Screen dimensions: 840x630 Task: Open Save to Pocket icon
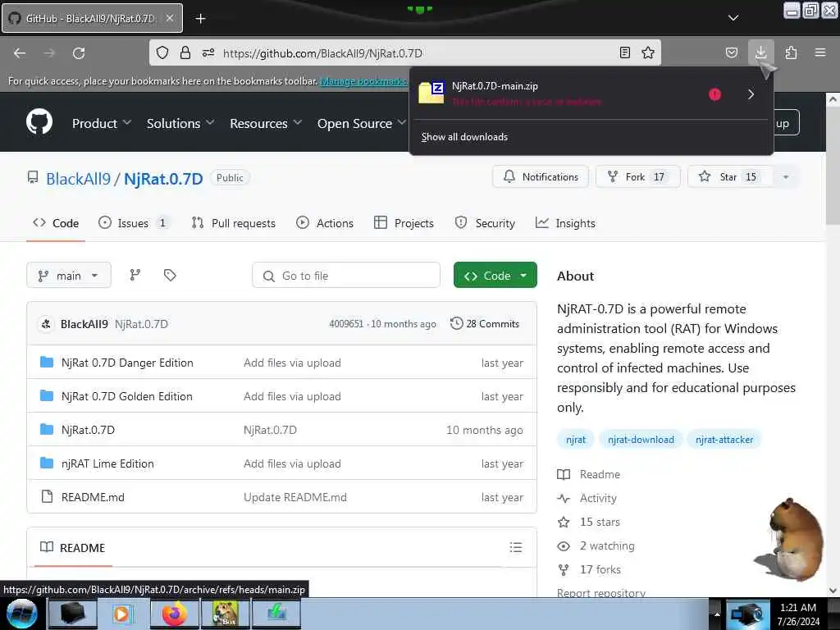point(731,52)
